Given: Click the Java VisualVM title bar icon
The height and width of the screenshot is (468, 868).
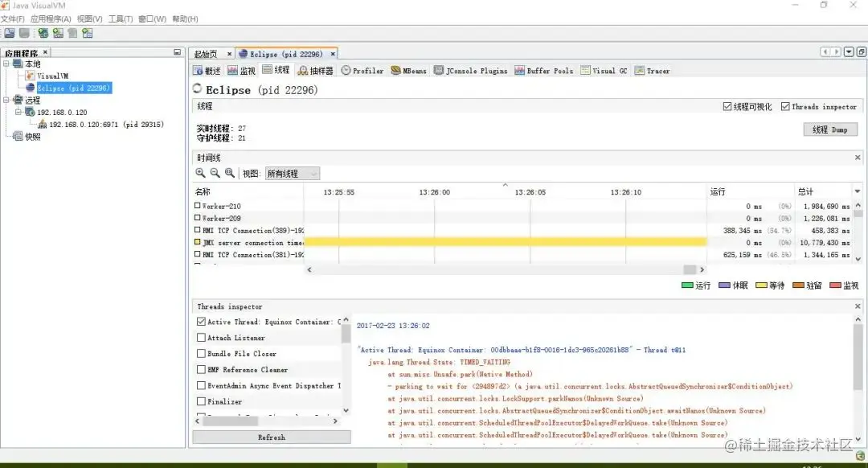Looking at the screenshot, I should coord(5,5).
